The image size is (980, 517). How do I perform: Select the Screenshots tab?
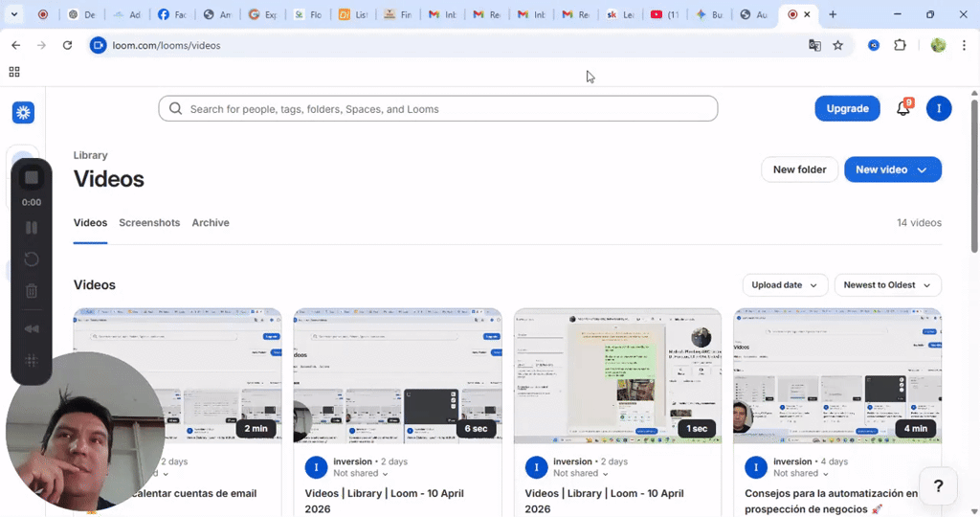[x=149, y=222]
